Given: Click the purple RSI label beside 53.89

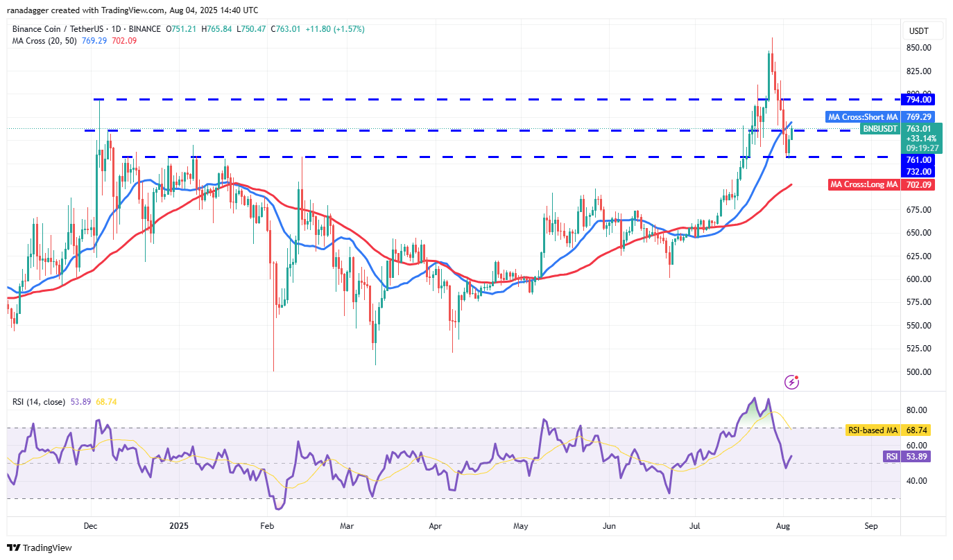Looking at the screenshot, I should (890, 456).
